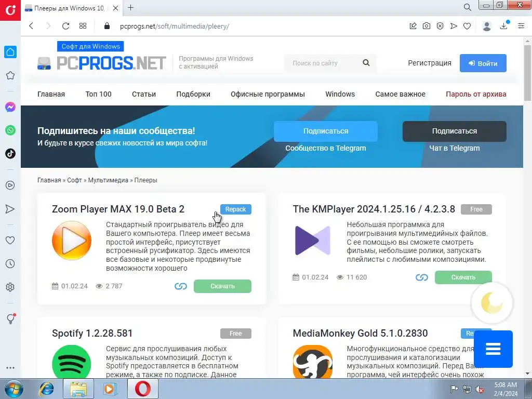Viewport: 532px width, 399px height.
Task: Click Скачать for Zoom Player MAX
Action: (222, 286)
